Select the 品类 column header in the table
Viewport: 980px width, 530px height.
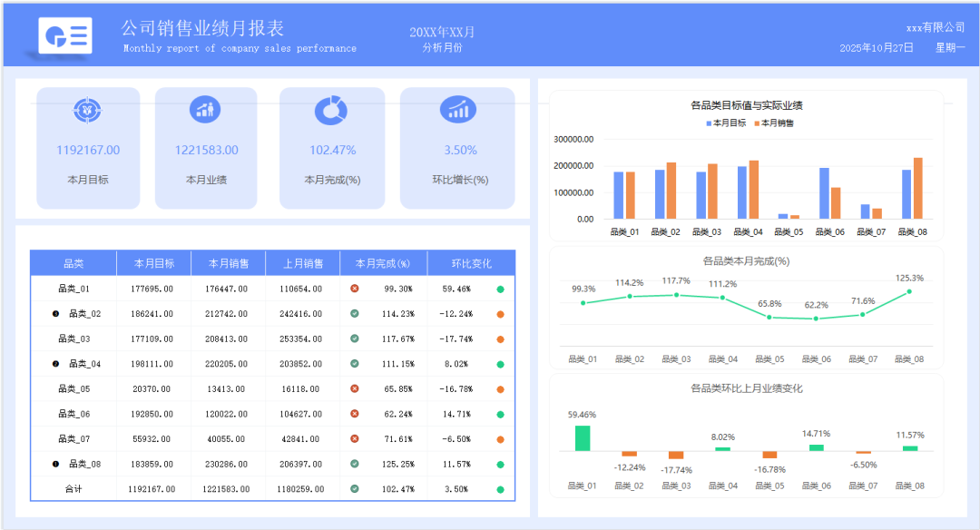[x=73, y=262]
